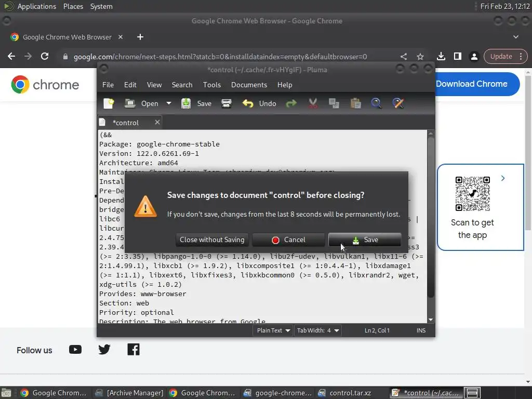Click the Chrome share icon

[403, 57]
